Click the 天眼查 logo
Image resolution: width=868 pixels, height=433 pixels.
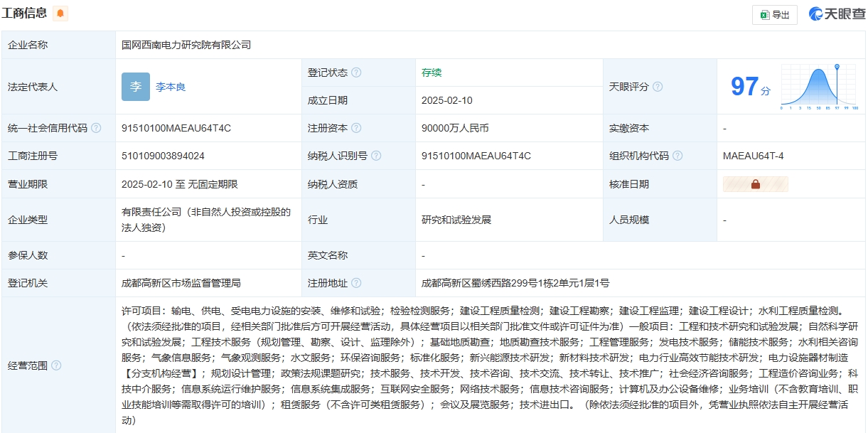(837, 13)
